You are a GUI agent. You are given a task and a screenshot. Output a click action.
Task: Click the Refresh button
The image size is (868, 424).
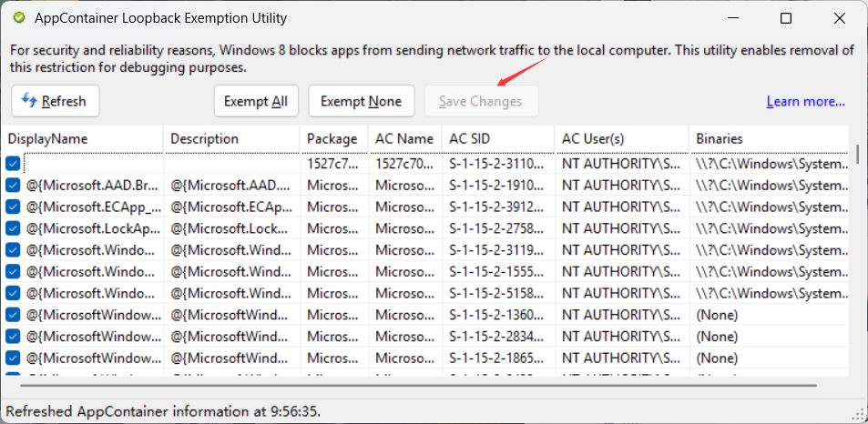click(55, 101)
